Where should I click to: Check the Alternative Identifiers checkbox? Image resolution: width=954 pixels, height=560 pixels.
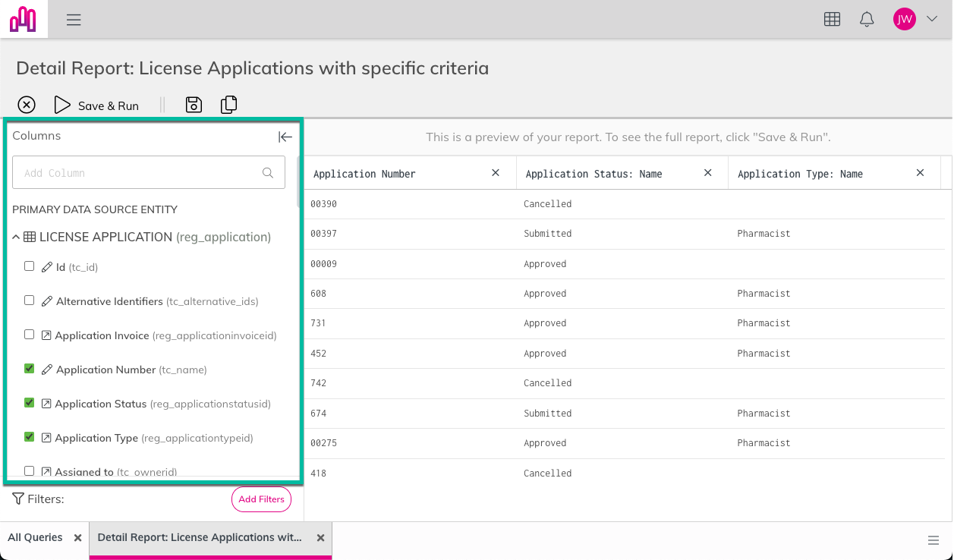click(x=30, y=300)
